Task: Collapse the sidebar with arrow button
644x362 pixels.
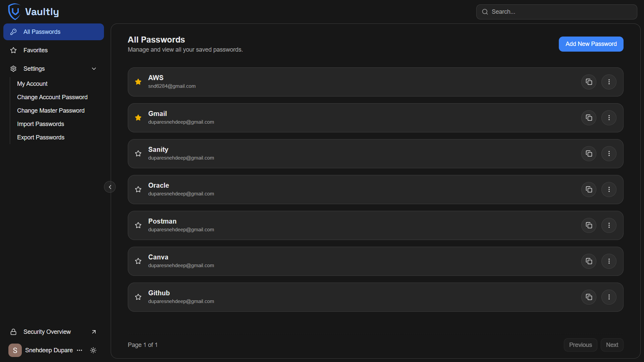Action: (110, 187)
